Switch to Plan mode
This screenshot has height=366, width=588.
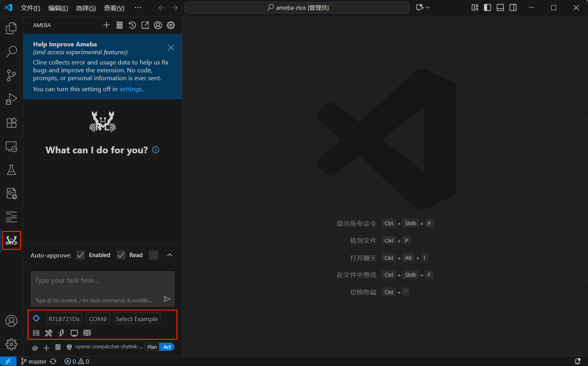tap(152, 347)
